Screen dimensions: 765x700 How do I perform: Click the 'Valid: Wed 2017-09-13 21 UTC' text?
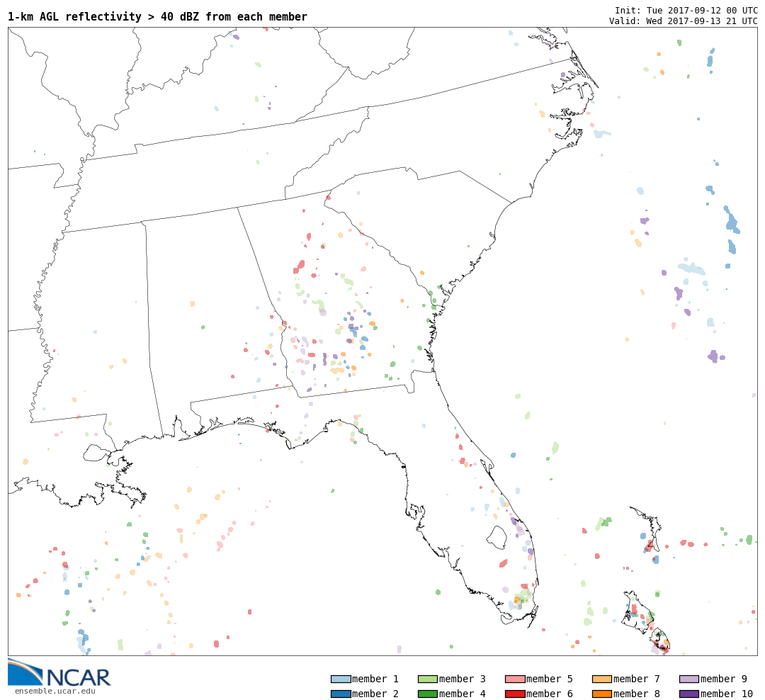click(683, 21)
